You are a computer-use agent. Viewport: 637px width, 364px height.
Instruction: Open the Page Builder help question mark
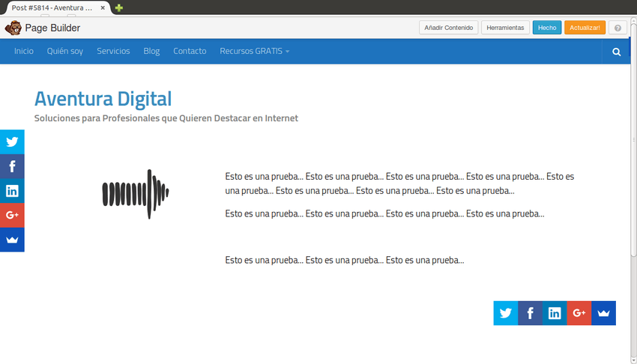618,28
